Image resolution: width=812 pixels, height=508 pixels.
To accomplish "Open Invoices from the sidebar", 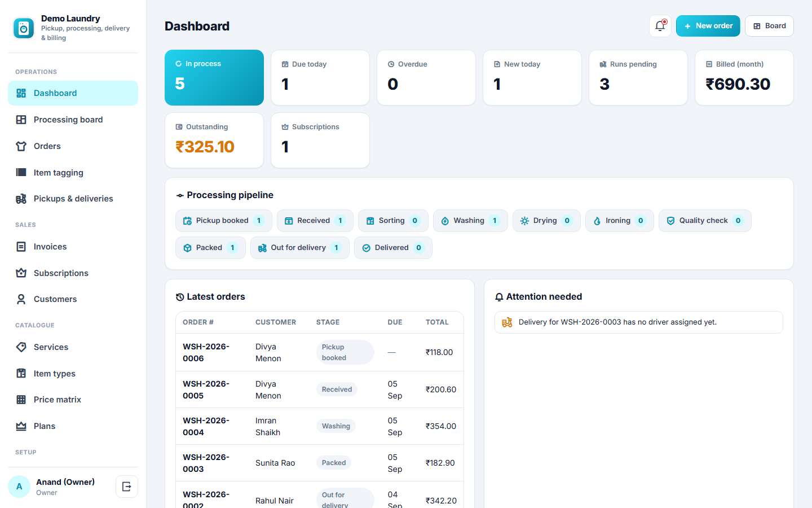I will tap(73, 247).
